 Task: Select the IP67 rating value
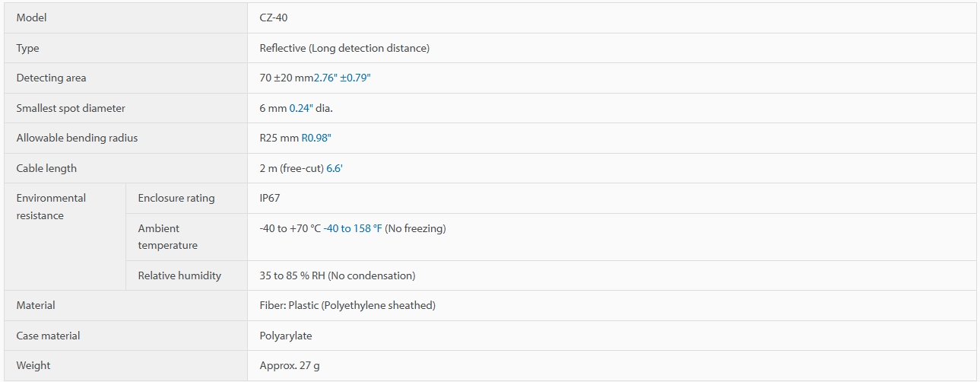[x=270, y=198]
